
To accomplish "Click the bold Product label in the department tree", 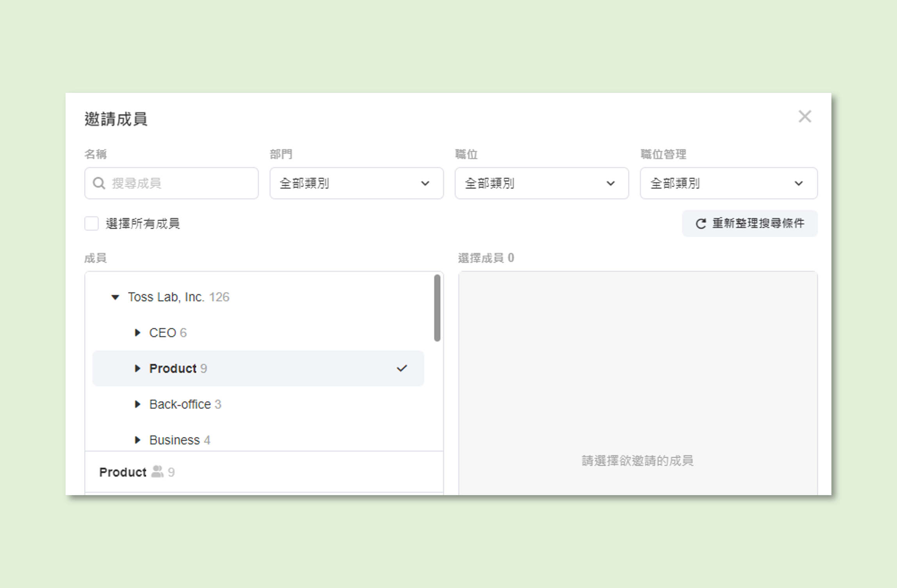I will pos(173,368).
